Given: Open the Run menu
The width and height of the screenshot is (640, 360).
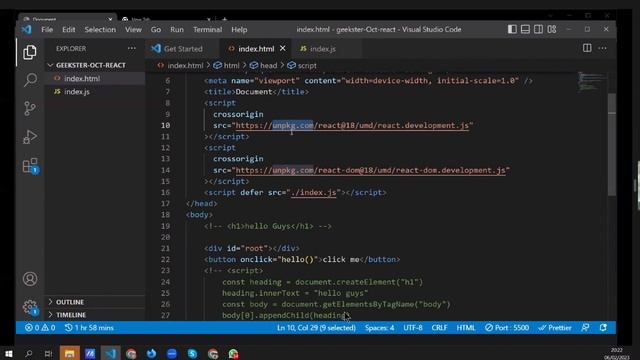Looking at the screenshot, I should pos(177,29).
